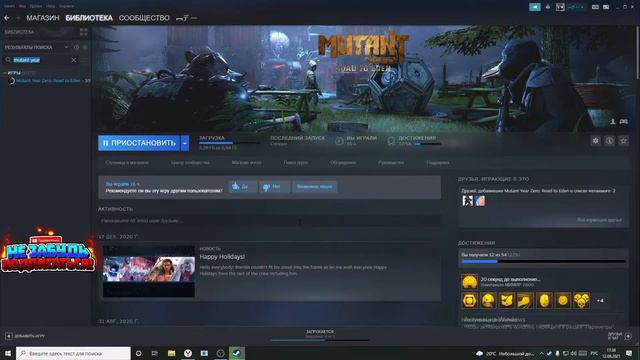Show the +4 more achievements

(600, 301)
